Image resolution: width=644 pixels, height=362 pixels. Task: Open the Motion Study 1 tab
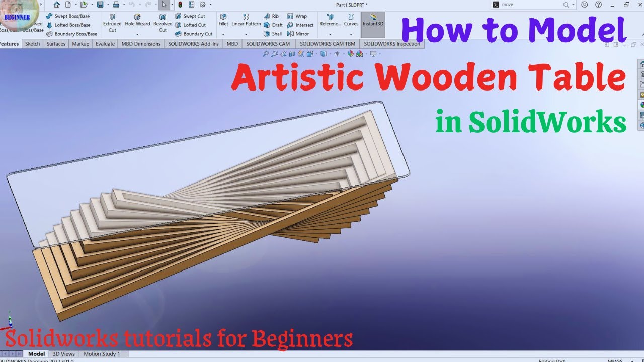tap(102, 354)
